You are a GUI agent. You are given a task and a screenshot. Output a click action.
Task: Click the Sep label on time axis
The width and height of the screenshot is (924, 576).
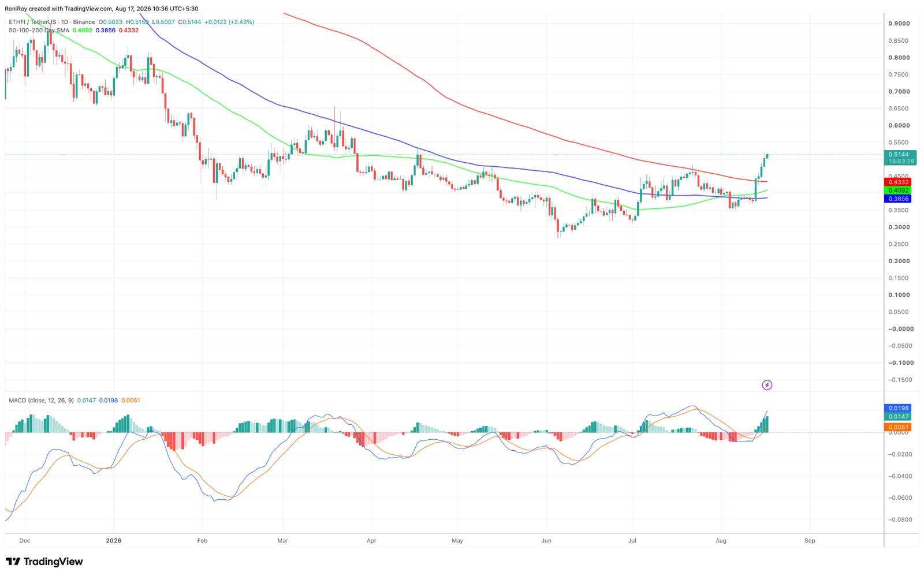(810, 541)
